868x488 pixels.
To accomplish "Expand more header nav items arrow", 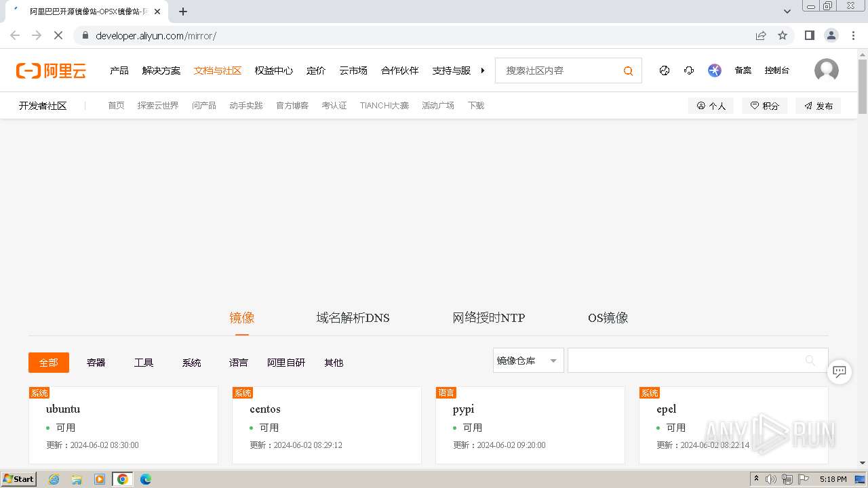I will point(483,70).
